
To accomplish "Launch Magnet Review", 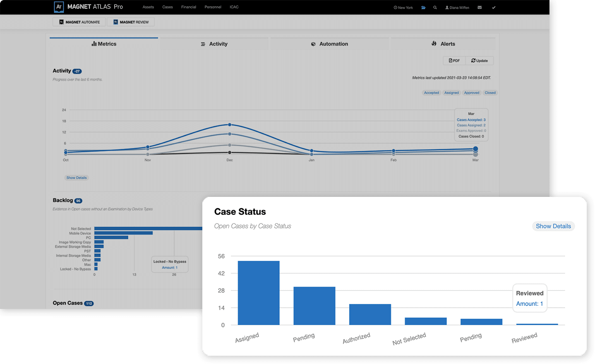I will pyautogui.click(x=131, y=22).
